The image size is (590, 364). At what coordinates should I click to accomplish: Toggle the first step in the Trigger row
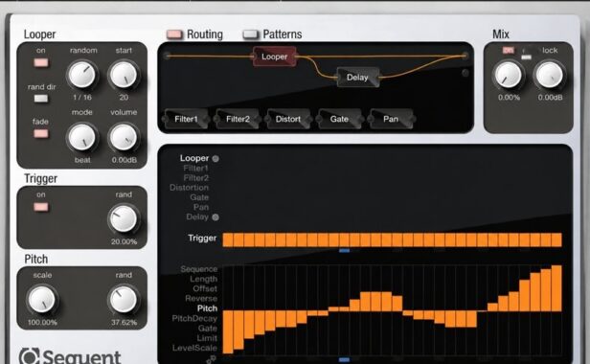click(x=228, y=239)
